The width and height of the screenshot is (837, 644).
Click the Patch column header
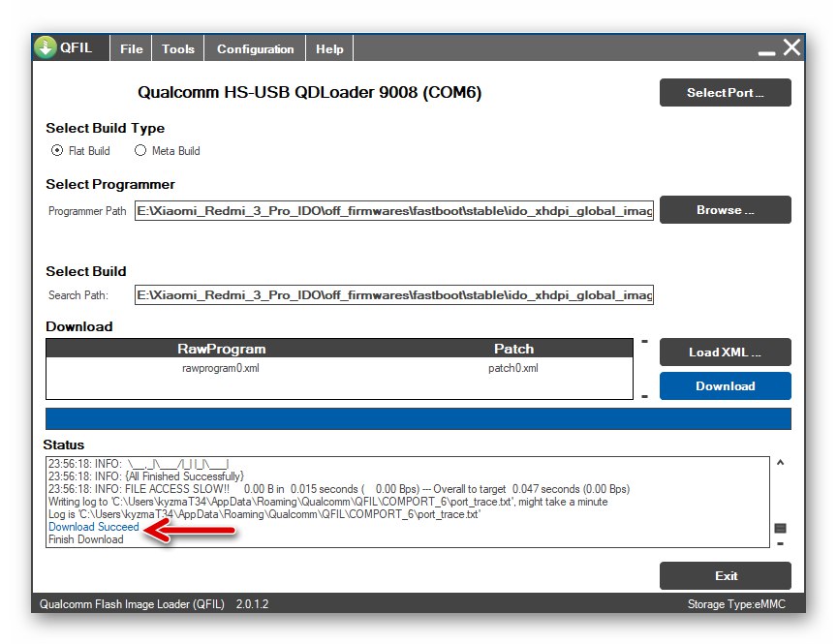(x=513, y=349)
